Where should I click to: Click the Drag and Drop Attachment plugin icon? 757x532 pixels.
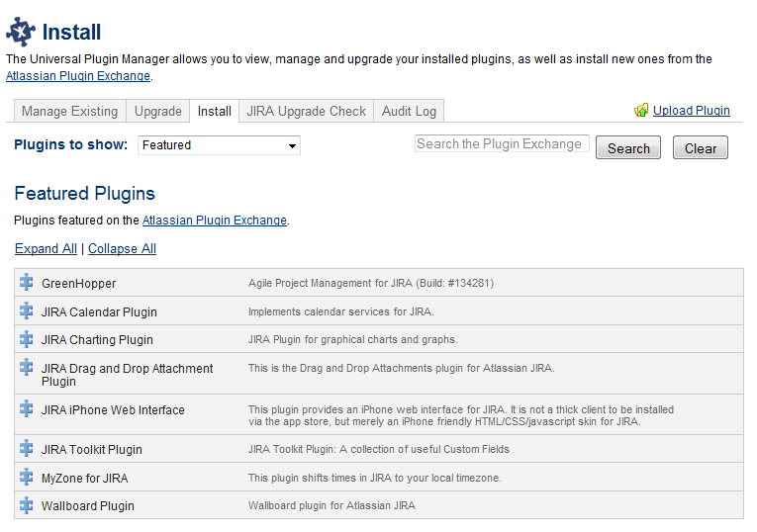27,367
